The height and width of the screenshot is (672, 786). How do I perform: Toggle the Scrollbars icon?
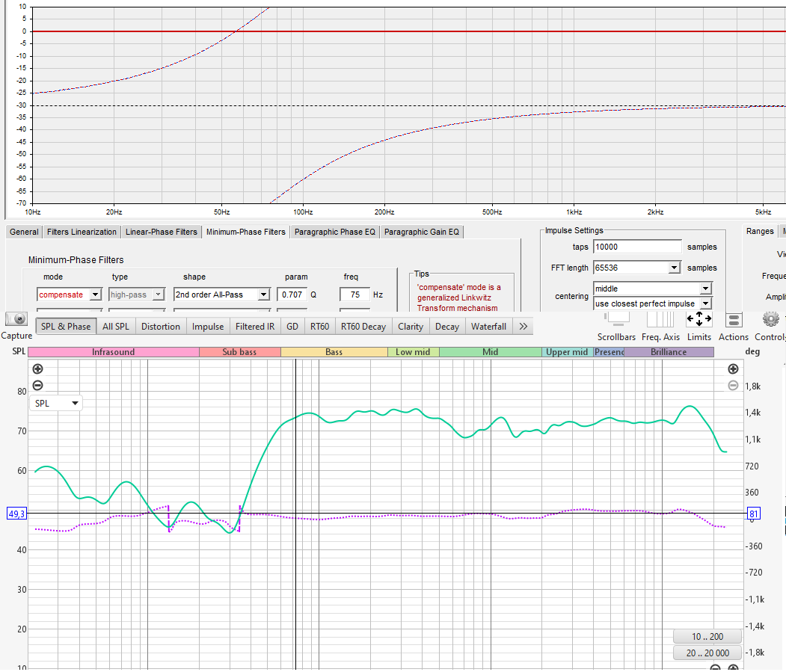point(616,320)
